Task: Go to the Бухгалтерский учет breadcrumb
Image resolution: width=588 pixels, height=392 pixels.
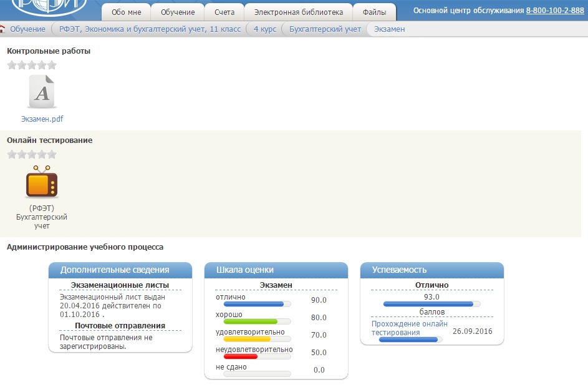Action: click(x=325, y=29)
